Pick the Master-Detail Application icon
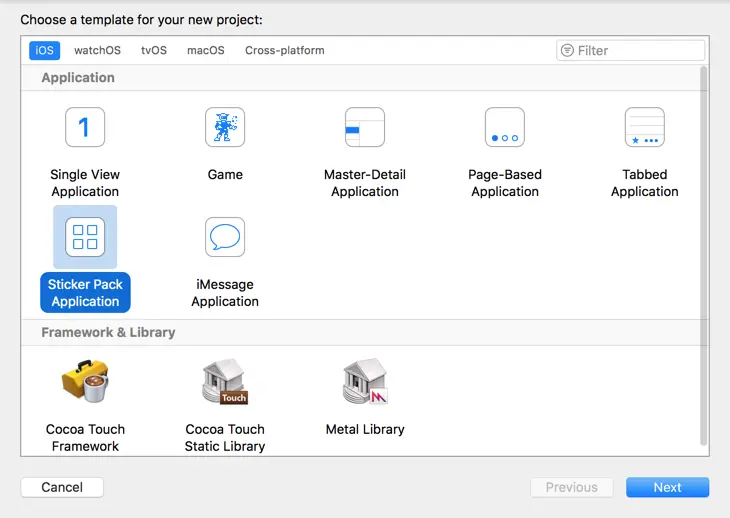The height and width of the screenshot is (518, 730). pos(365,127)
